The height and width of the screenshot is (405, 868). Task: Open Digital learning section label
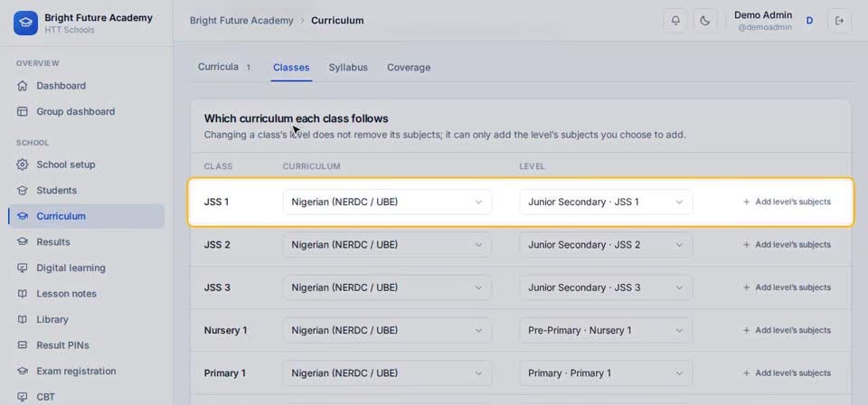click(x=71, y=268)
